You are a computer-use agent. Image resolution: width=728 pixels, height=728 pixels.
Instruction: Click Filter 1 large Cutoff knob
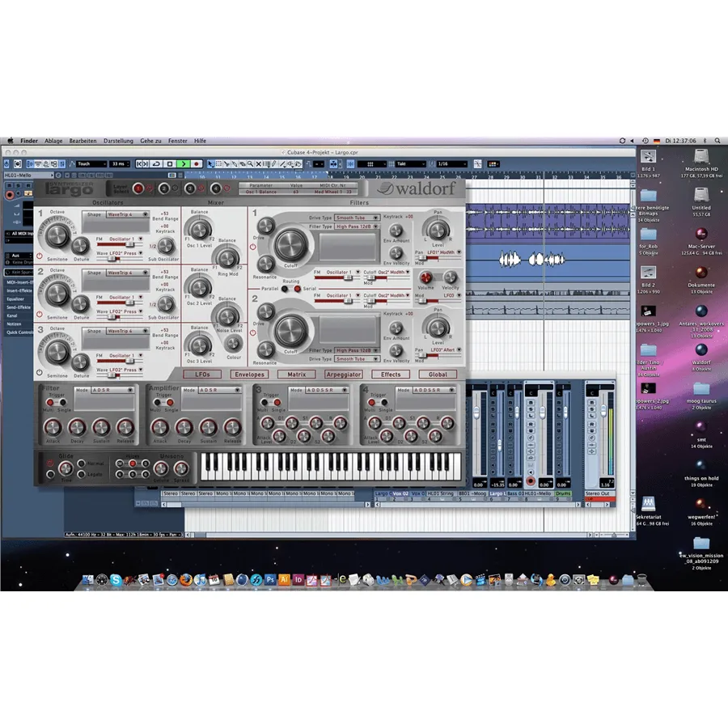click(291, 245)
